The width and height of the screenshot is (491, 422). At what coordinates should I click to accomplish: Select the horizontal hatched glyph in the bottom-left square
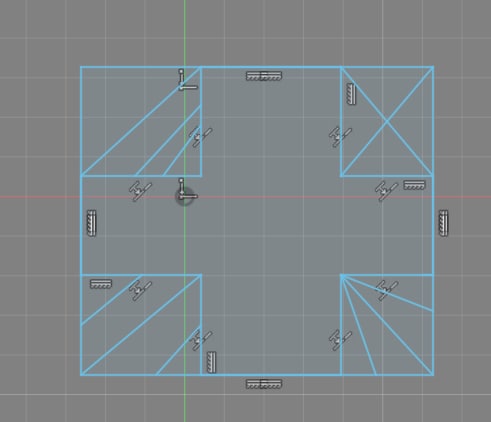coord(101,284)
